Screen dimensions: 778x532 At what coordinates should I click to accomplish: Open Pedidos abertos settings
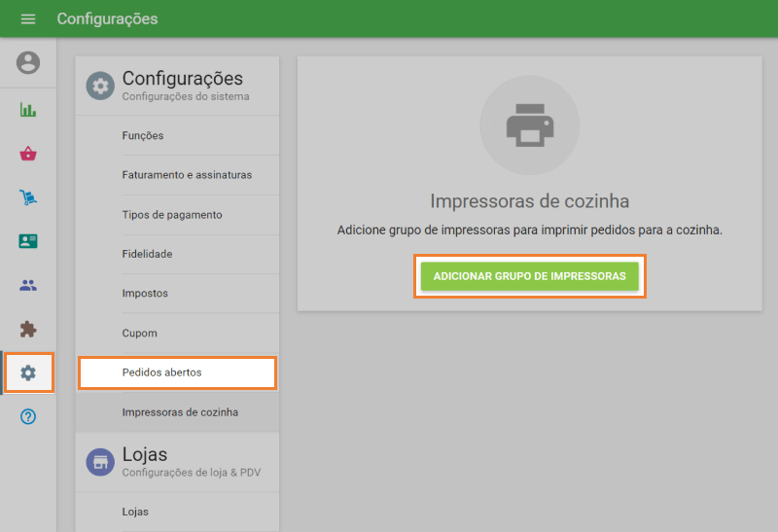pos(177,372)
